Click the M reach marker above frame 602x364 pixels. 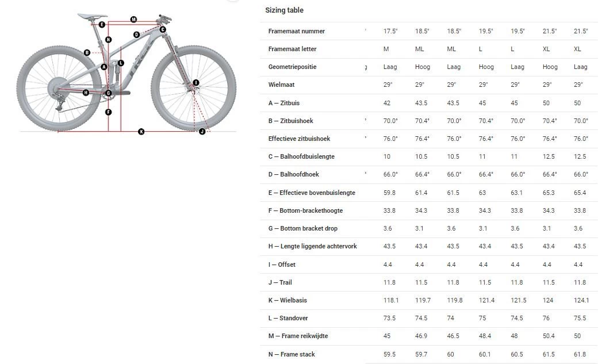point(133,20)
